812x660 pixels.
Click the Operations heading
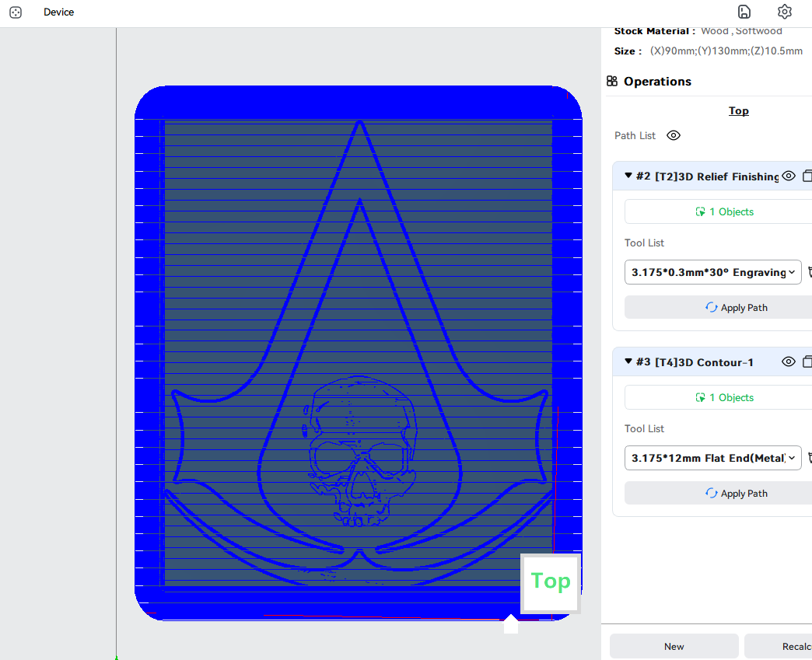tap(657, 82)
